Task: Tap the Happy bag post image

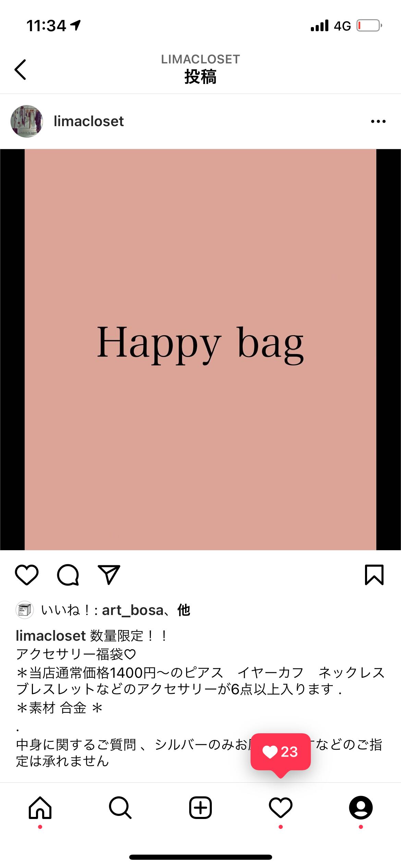Action: pyautogui.click(x=200, y=350)
